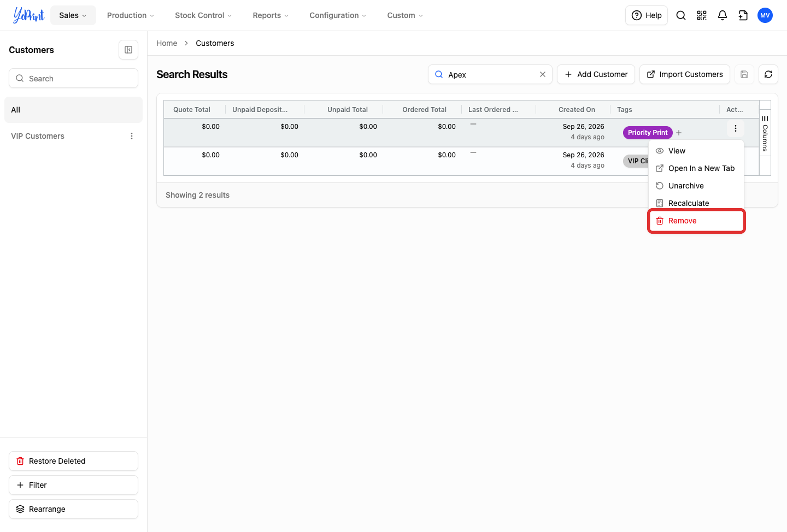The height and width of the screenshot is (532, 787).
Task: Open VIP Customers three-dot options
Action: pos(132,136)
